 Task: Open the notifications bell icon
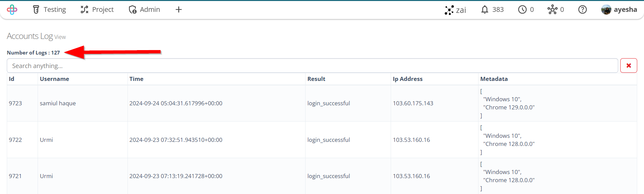point(485,9)
